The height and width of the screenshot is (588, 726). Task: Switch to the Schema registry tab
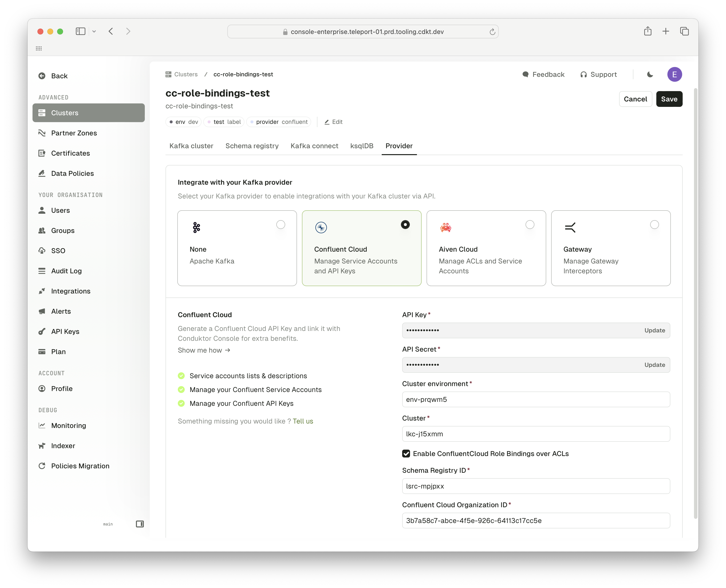[x=252, y=146]
